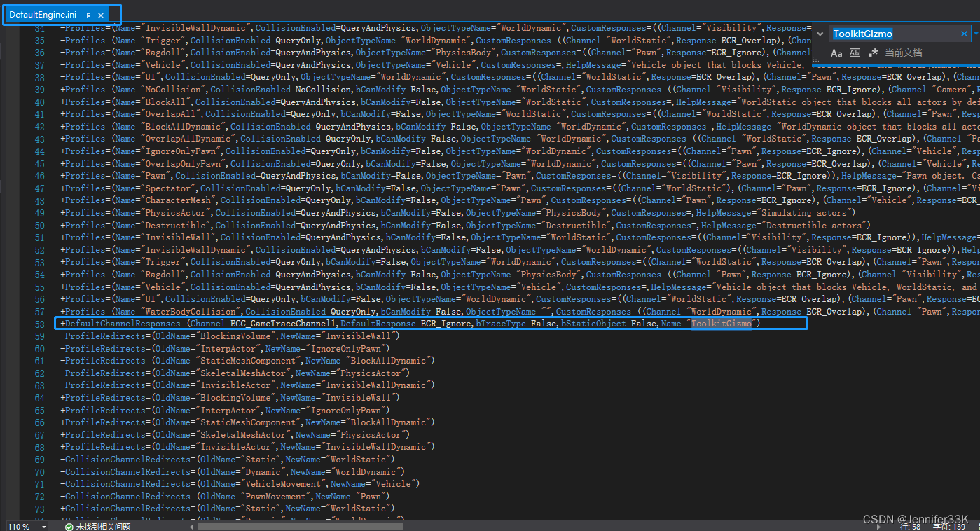Click ECC_GameTraceChannel1 on line 58
The image size is (980, 531).
[283, 324]
